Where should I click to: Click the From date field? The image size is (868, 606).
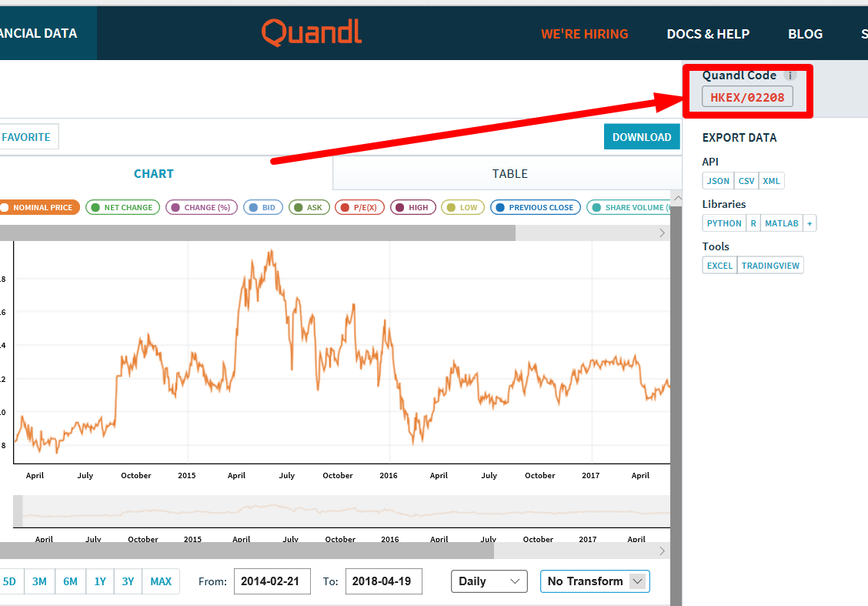pyautogui.click(x=272, y=581)
